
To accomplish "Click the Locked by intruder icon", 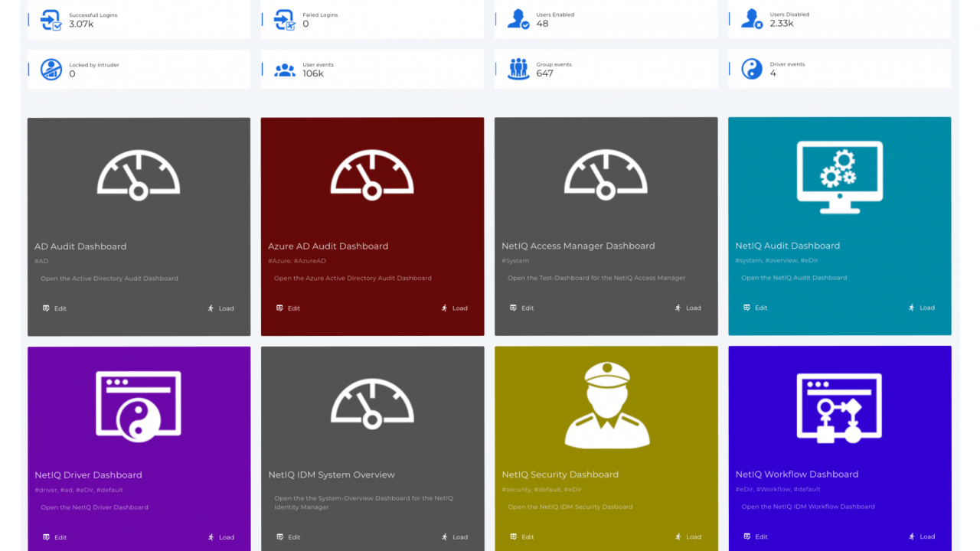I will (51, 70).
